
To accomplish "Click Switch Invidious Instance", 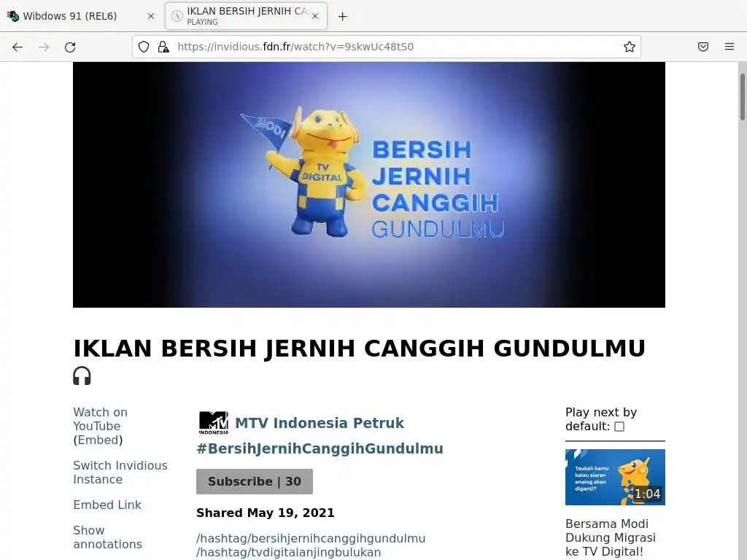I will point(120,472).
